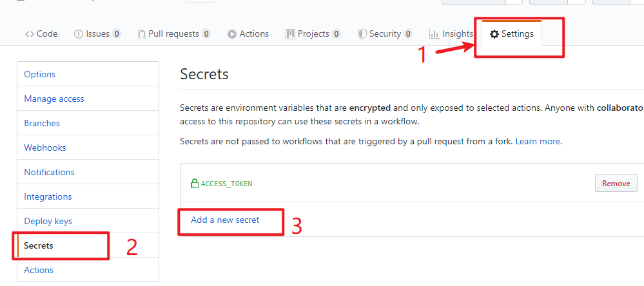Click the green lock icon beside ACCESS_TOKEN
Image resolution: width=644 pixels, height=286 pixels.
(x=195, y=184)
